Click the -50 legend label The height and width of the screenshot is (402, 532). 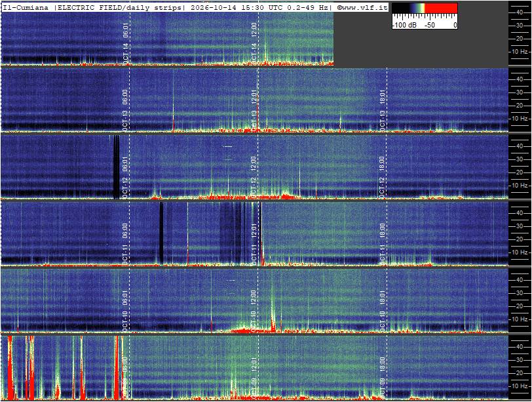coord(430,25)
